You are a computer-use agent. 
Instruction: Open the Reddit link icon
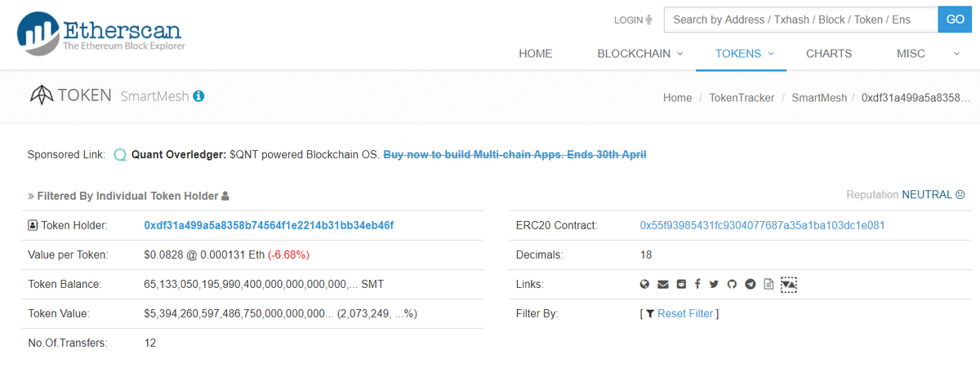681,284
